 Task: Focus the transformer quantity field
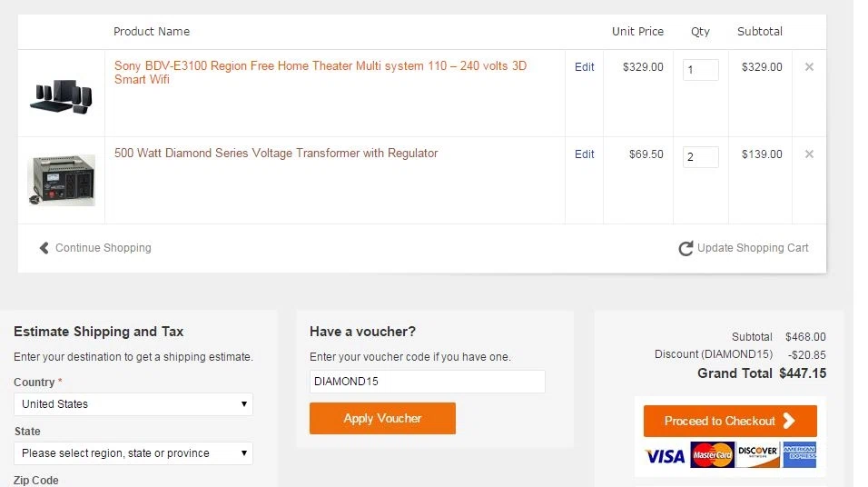pyautogui.click(x=701, y=157)
